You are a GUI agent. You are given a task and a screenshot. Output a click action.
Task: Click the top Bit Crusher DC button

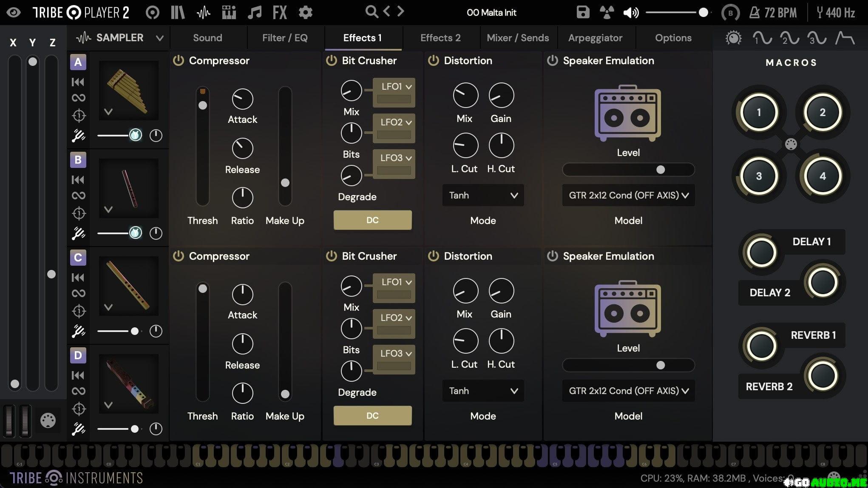[x=372, y=220]
